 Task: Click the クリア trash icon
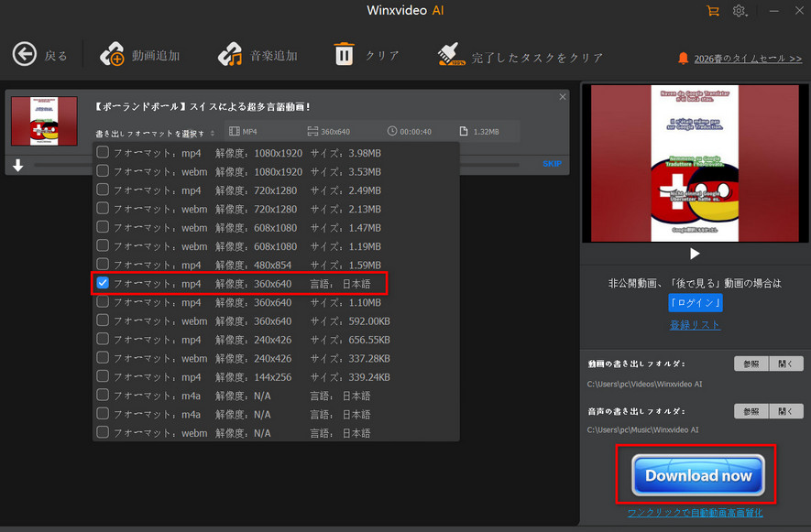pyautogui.click(x=345, y=54)
